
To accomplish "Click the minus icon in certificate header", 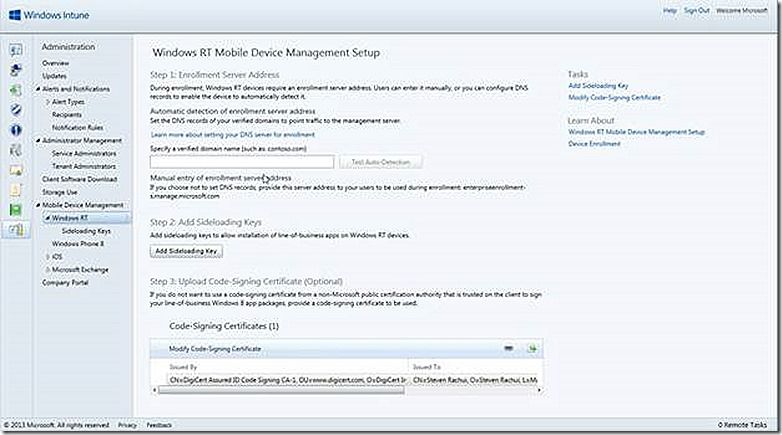I will click(508, 348).
